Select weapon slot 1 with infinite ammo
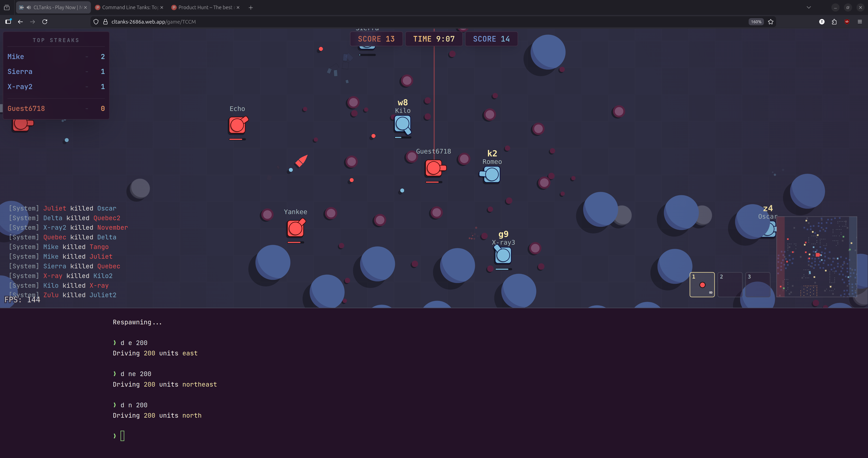Screen dimensions: 868x458 coord(702,285)
